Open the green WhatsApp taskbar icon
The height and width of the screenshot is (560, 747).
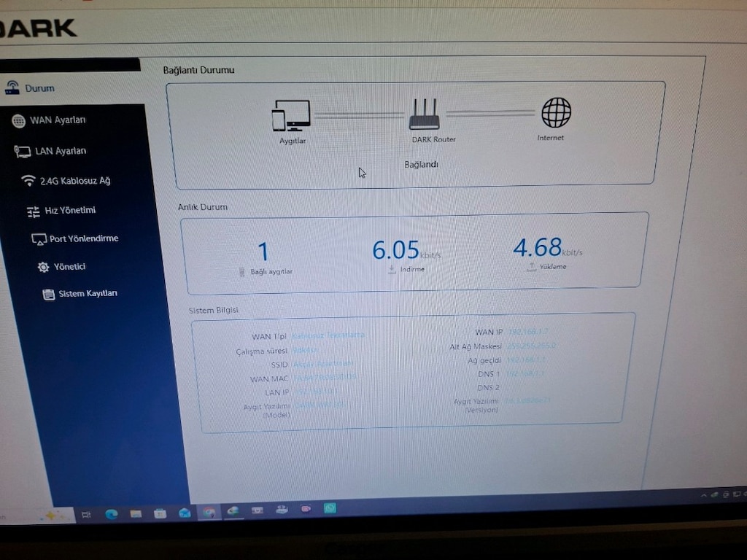click(330, 508)
